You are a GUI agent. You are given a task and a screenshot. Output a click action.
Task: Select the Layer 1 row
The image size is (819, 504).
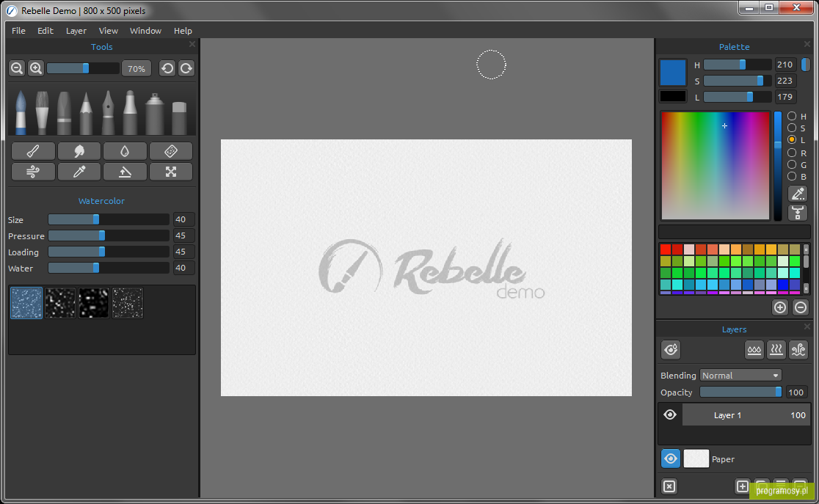click(746, 414)
